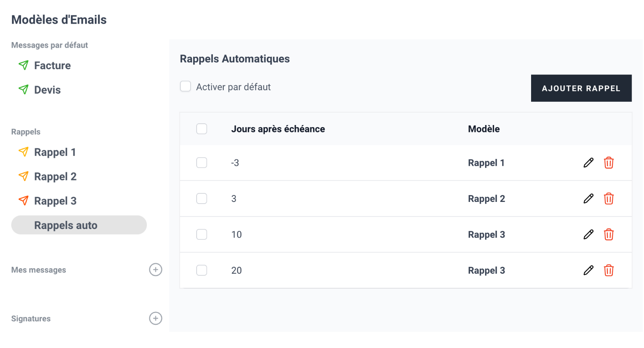Click the Modèle column header
Viewport: 644px width, 348px height.
click(484, 129)
